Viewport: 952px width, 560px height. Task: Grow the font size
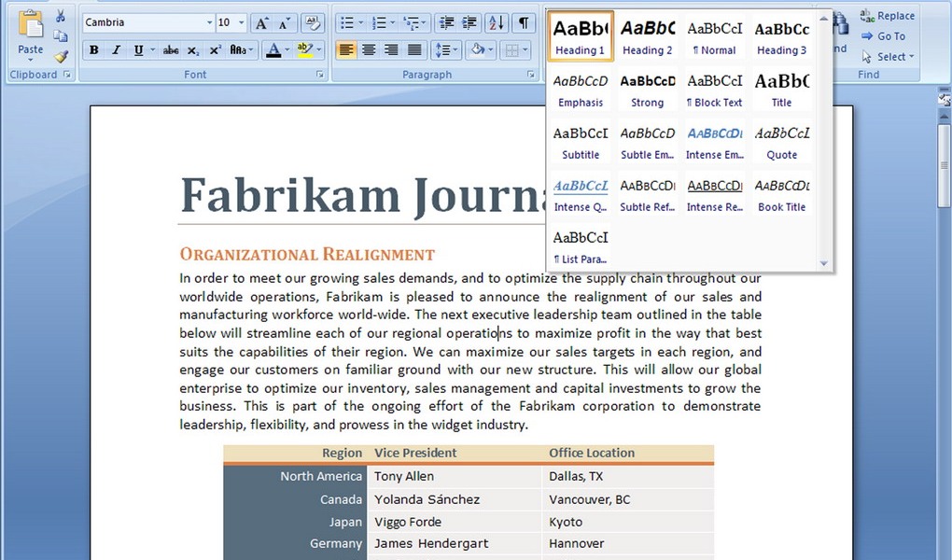point(261,23)
